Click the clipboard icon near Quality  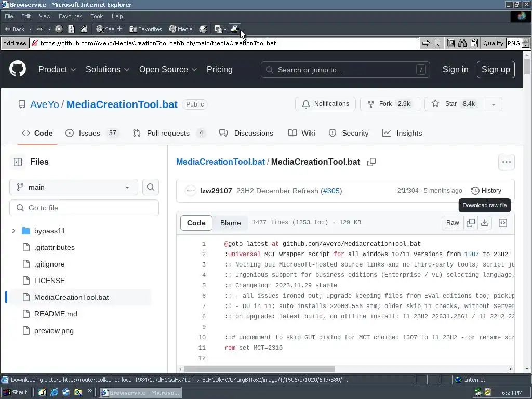click(x=474, y=43)
